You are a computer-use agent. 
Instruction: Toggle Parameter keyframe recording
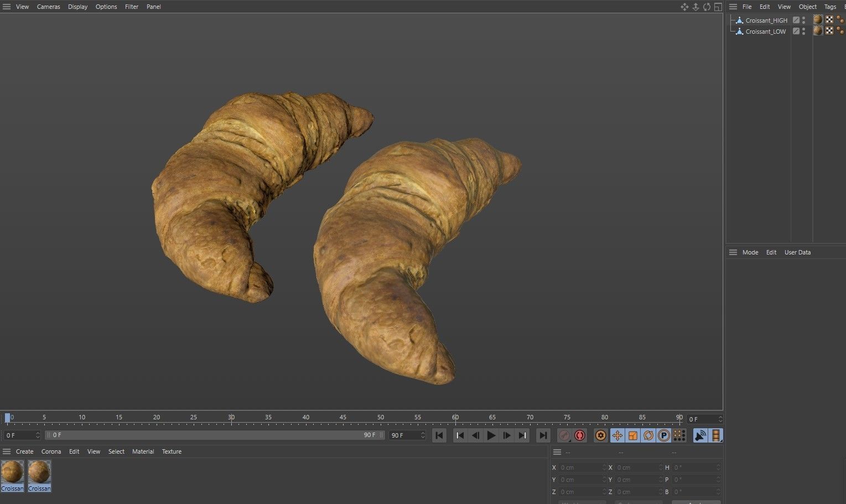pyautogui.click(x=663, y=435)
